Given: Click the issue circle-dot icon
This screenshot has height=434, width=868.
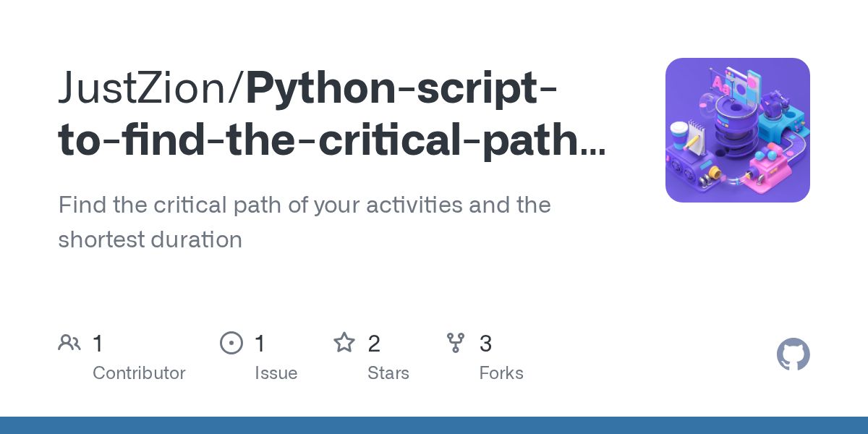Looking at the screenshot, I should point(231,343).
